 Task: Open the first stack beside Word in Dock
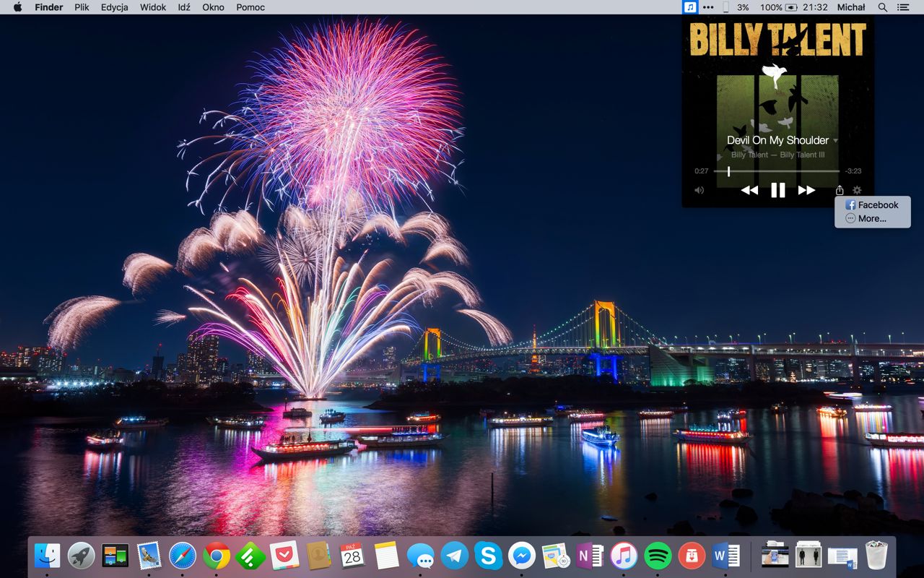(775, 556)
